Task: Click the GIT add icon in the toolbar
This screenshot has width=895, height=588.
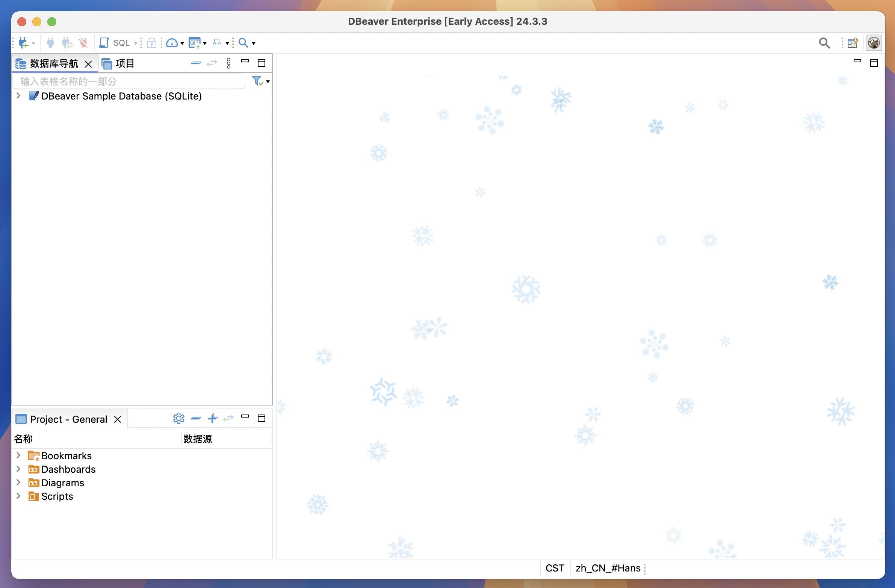Action: (194, 43)
